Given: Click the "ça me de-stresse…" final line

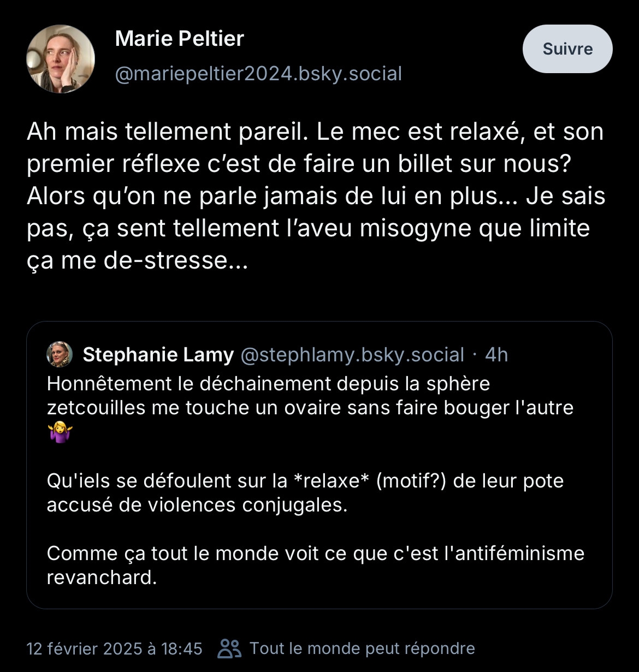Looking at the screenshot, I should click(x=137, y=260).
